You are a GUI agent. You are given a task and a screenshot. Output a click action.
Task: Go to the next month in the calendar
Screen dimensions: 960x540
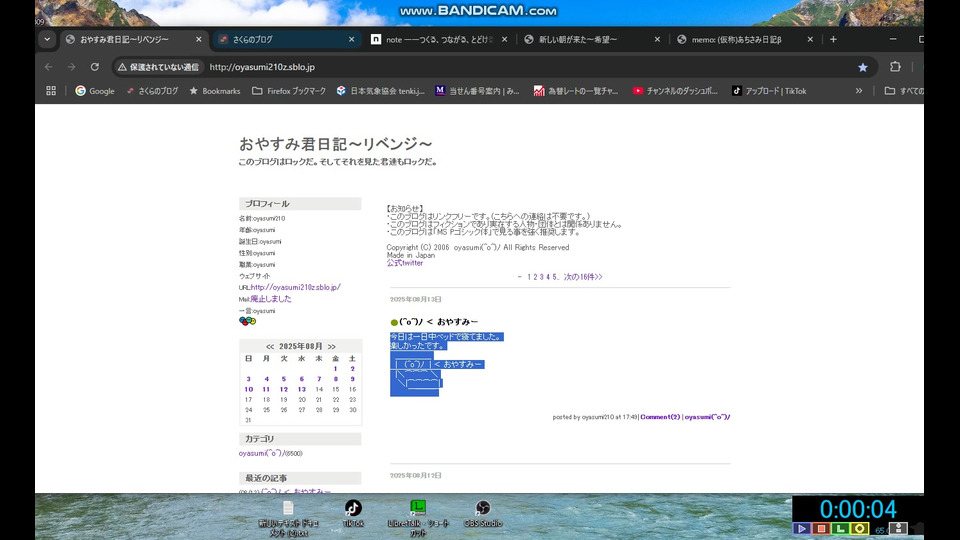[x=331, y=347]
